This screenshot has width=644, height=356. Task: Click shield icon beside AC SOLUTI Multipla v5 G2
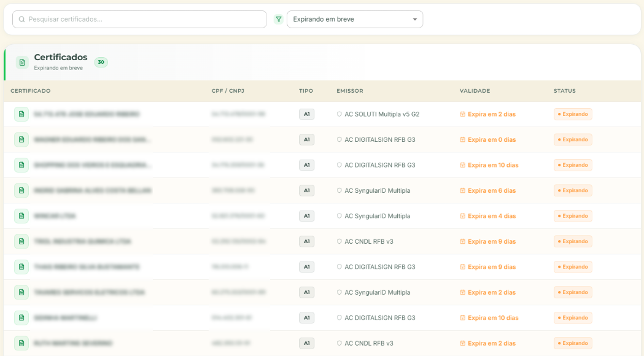pyautogui.click(x=339, y=114)
